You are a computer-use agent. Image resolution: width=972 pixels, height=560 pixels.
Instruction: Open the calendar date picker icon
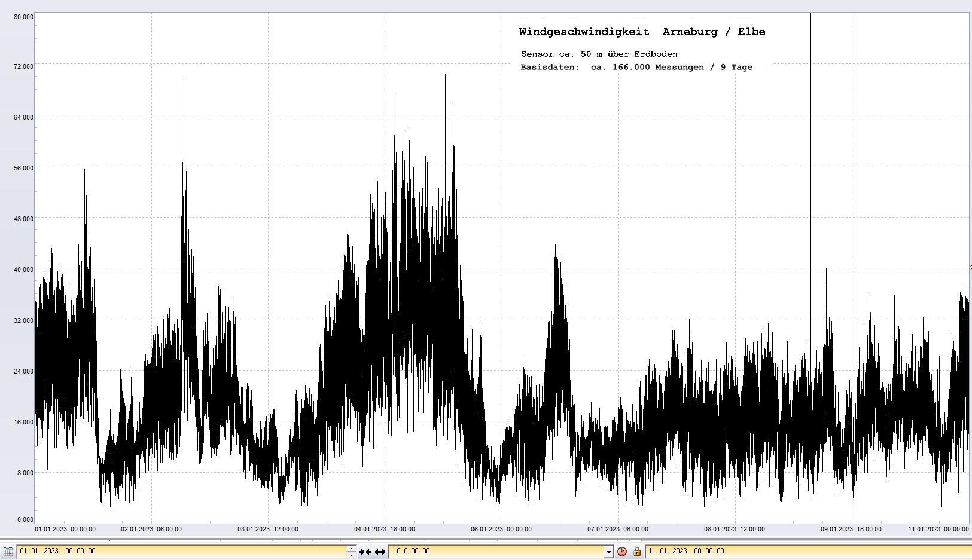[x=8, y=552]
